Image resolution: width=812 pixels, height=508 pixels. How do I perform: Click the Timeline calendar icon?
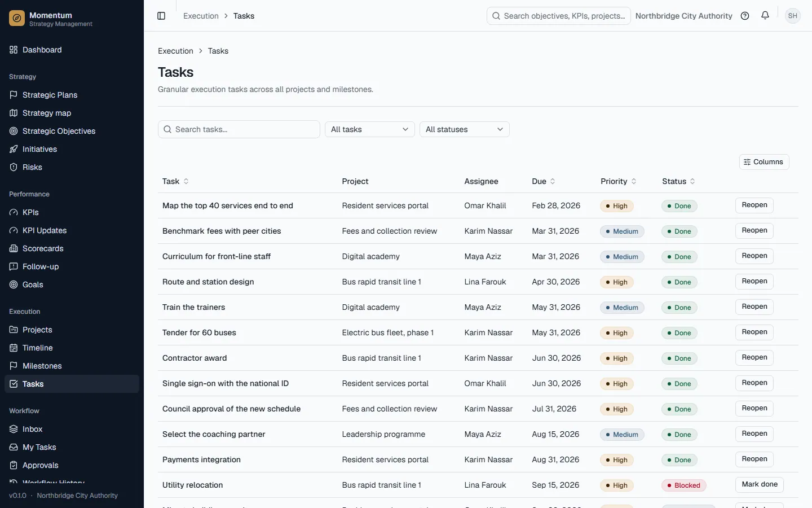coord(14,348)
